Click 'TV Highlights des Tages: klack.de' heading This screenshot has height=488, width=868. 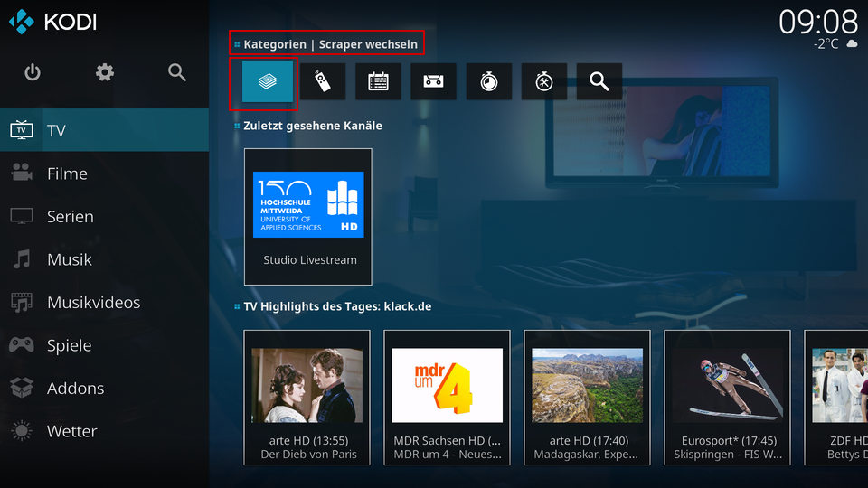pyautogui.click(x=337, y=306)
